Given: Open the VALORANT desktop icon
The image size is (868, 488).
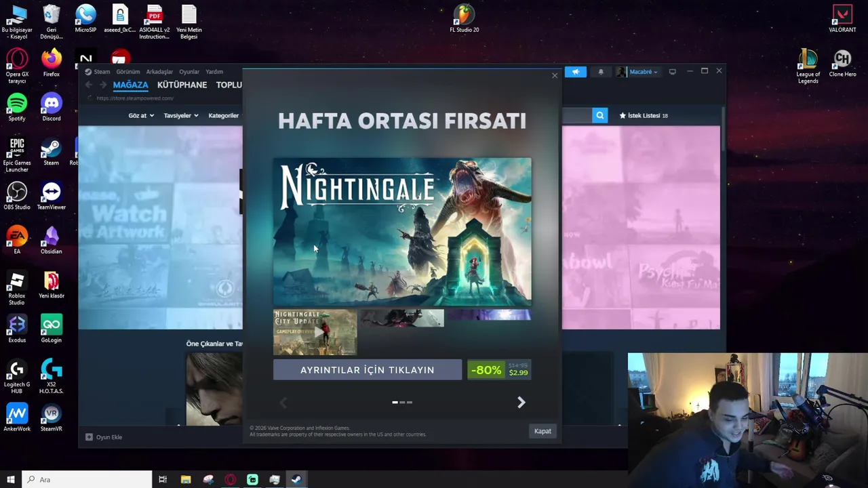Looking at the screenshot, I should (x=842, y=18).
